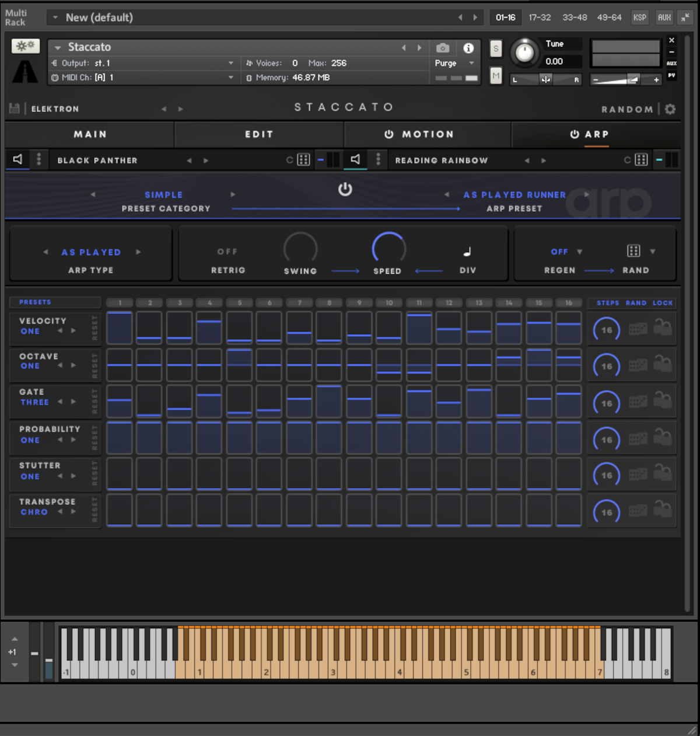Open the Output st.1 dropdown

pos(231,63)
